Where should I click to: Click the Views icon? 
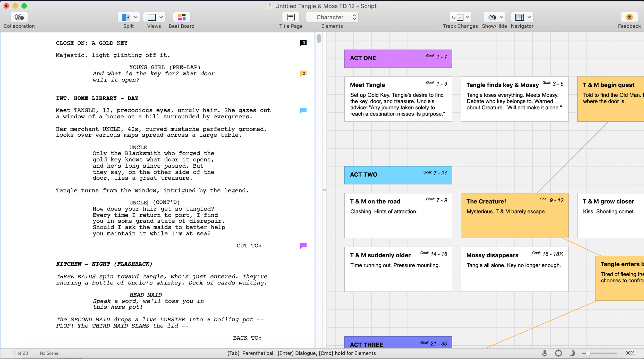(151, 17)
